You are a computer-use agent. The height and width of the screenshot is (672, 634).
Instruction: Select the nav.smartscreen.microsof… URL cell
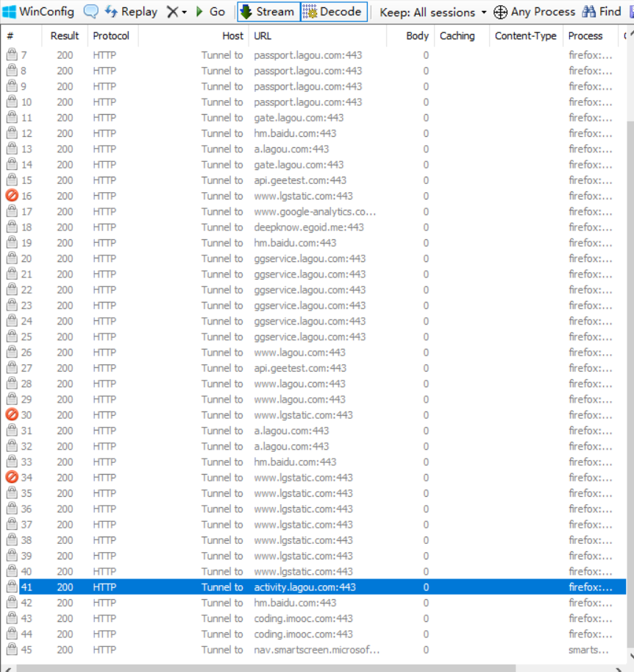pyautogui.click(x=316, y=650)
